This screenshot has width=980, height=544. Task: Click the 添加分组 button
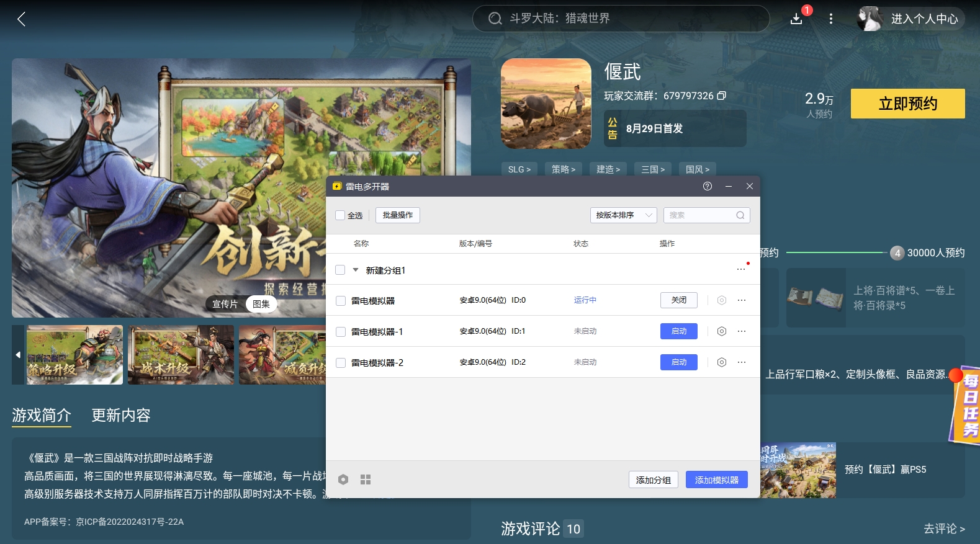pos(654,480)
